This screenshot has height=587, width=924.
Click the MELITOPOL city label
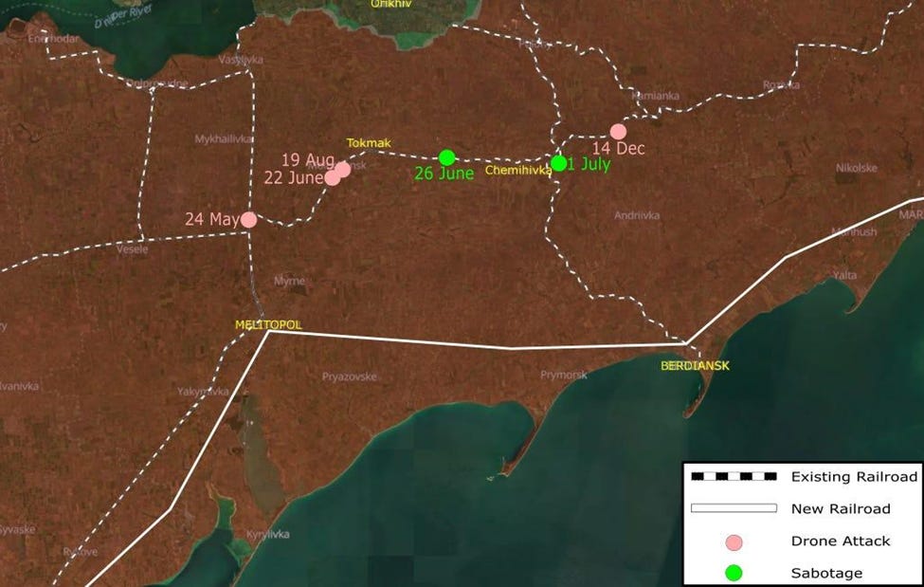268,324
